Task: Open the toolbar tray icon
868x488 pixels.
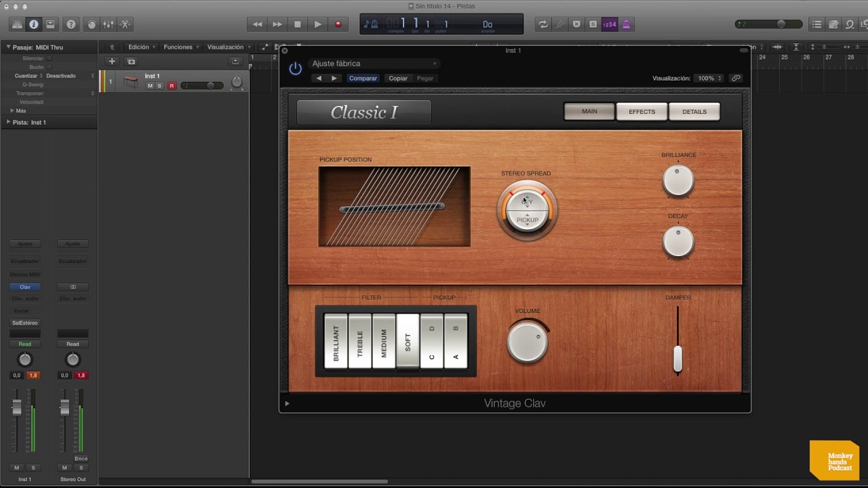Action: 50,24
